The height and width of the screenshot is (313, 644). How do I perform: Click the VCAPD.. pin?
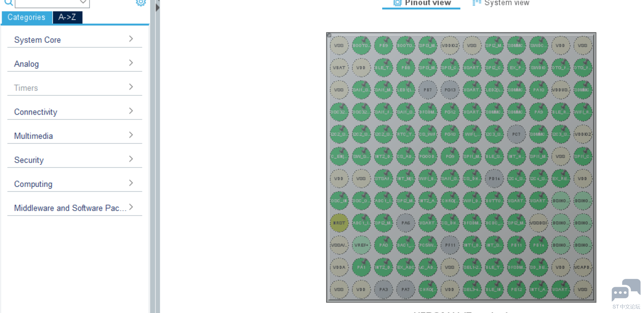click(583, 267)
